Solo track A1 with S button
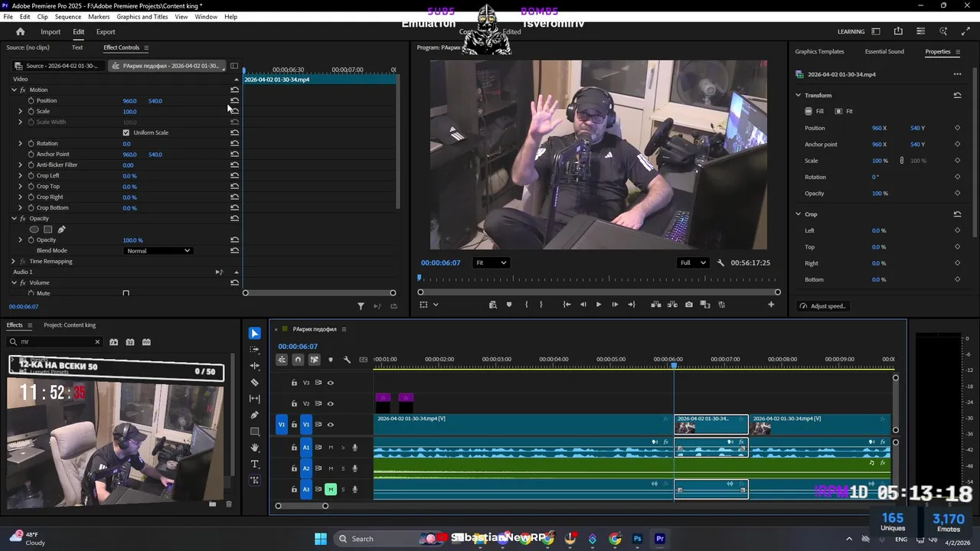Image resolution: width=980 pixels, height=551 pixels. (343, 448)
